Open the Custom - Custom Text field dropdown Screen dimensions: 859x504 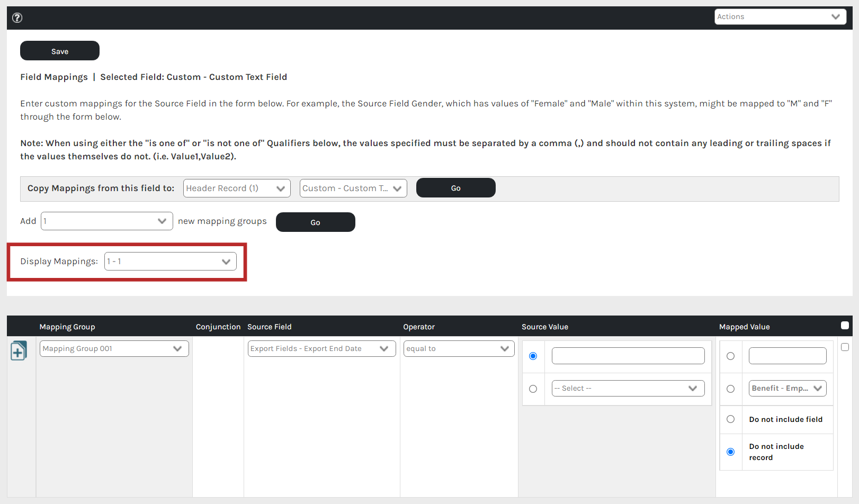(353, 188)
